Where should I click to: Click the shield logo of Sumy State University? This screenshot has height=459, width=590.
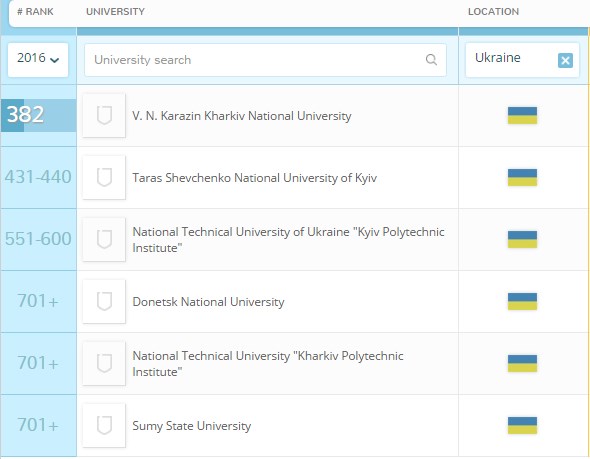point(104,425)
